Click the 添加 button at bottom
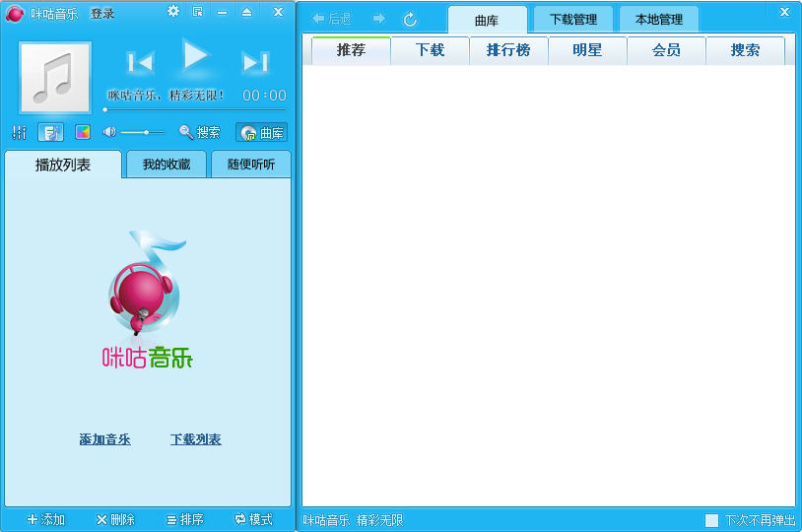 coord(46,520)
